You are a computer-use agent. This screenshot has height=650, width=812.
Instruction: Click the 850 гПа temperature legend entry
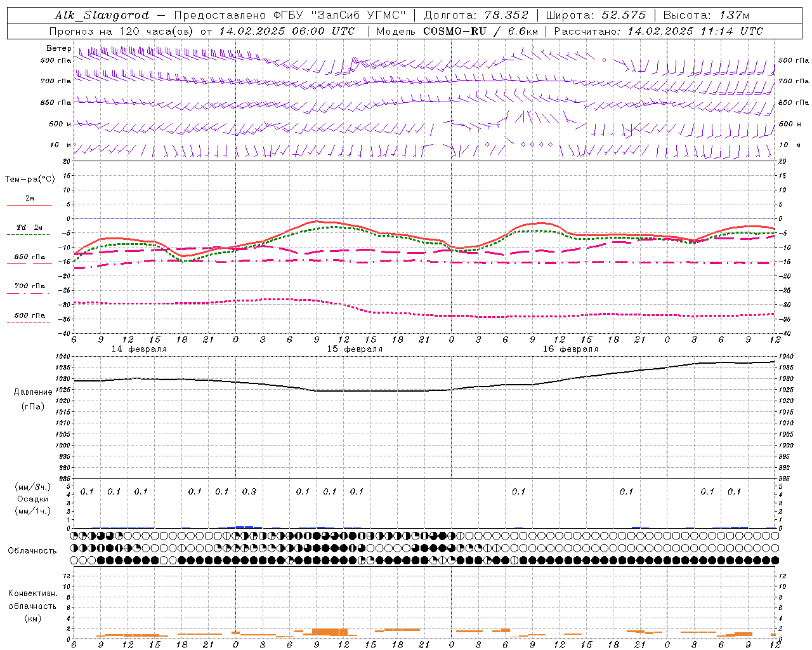click(30, 257)
